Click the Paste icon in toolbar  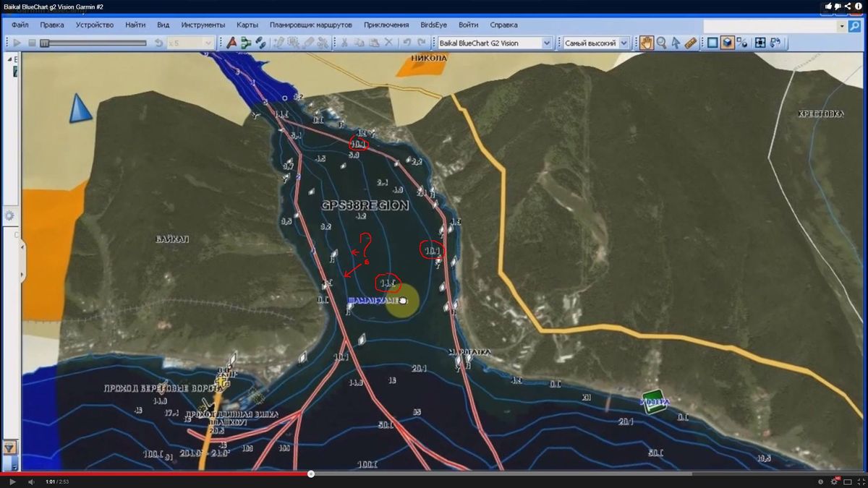[x=374, y=43]
